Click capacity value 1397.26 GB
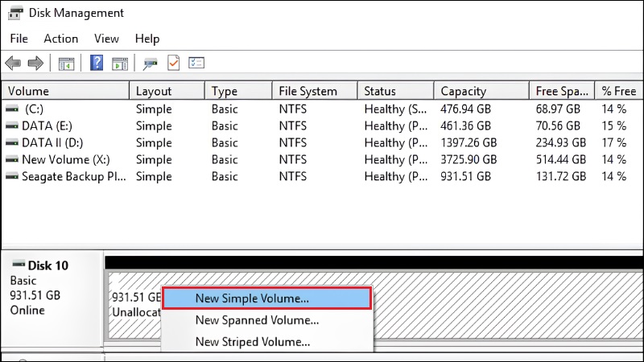 (x=469, y=143)
